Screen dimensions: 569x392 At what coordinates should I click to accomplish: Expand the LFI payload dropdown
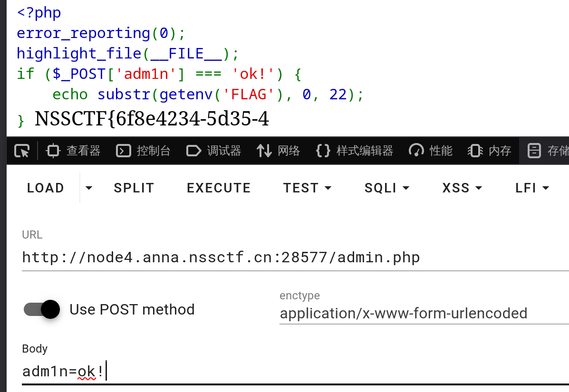coord(531,188)
